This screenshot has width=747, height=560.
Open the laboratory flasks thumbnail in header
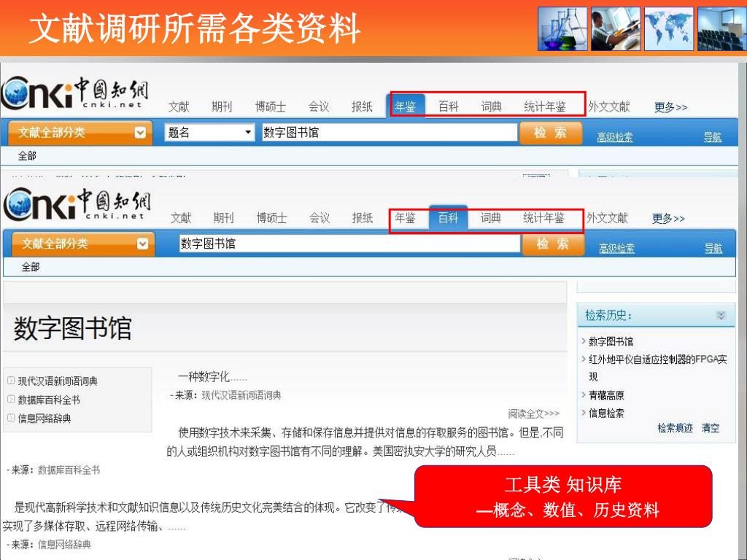[562, 28]
